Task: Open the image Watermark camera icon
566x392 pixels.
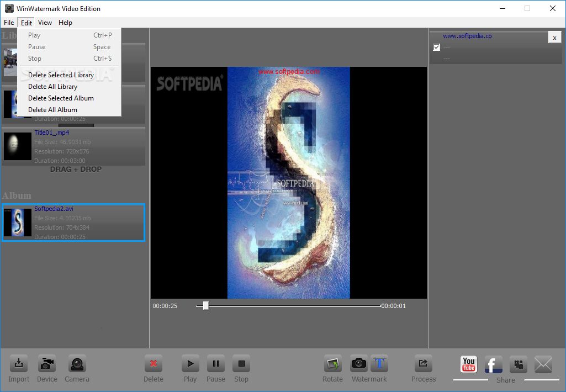Action: coord(359,363)
